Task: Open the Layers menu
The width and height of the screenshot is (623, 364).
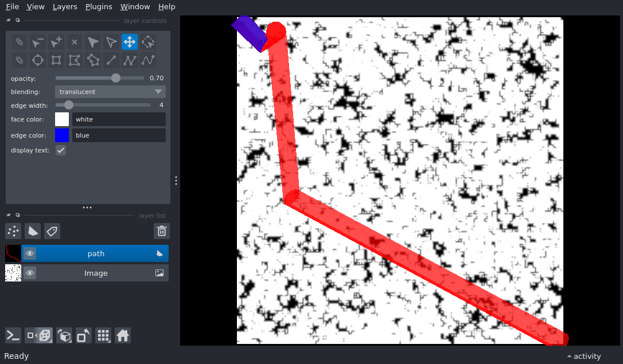Action: click(x=65, y=7)
